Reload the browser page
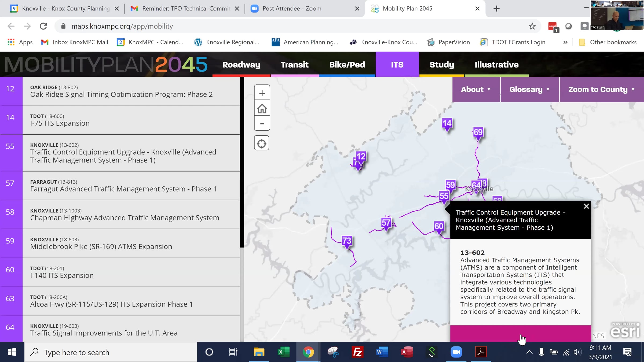The height and width of the screenshot is (362, 644). (43, 26)
